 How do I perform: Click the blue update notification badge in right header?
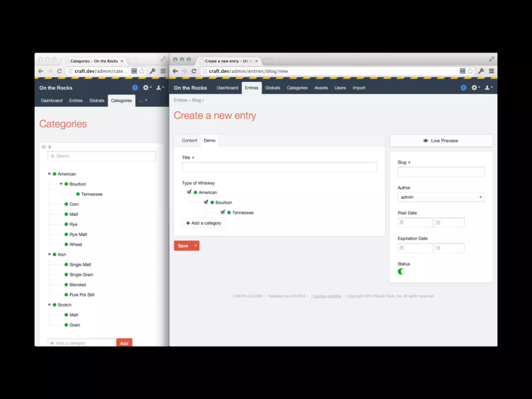pos(463,88)
